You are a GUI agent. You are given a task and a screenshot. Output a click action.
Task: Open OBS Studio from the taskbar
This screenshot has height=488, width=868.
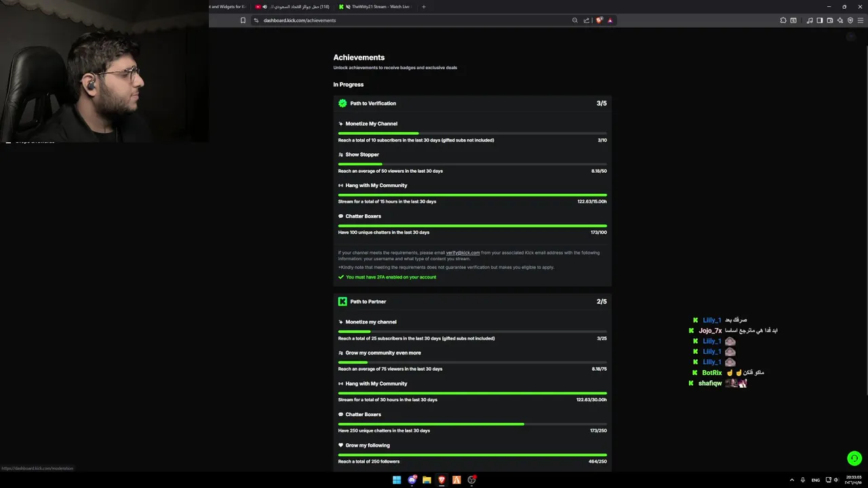[471, 480]
